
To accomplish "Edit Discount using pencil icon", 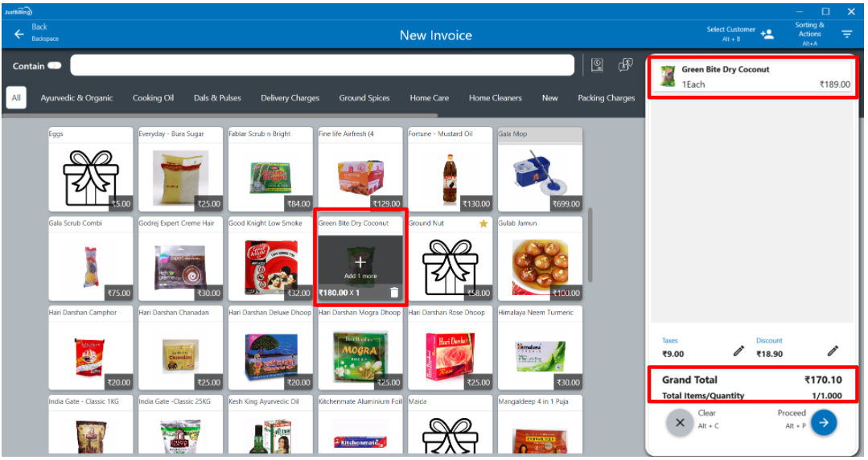I will coord(833,351).
